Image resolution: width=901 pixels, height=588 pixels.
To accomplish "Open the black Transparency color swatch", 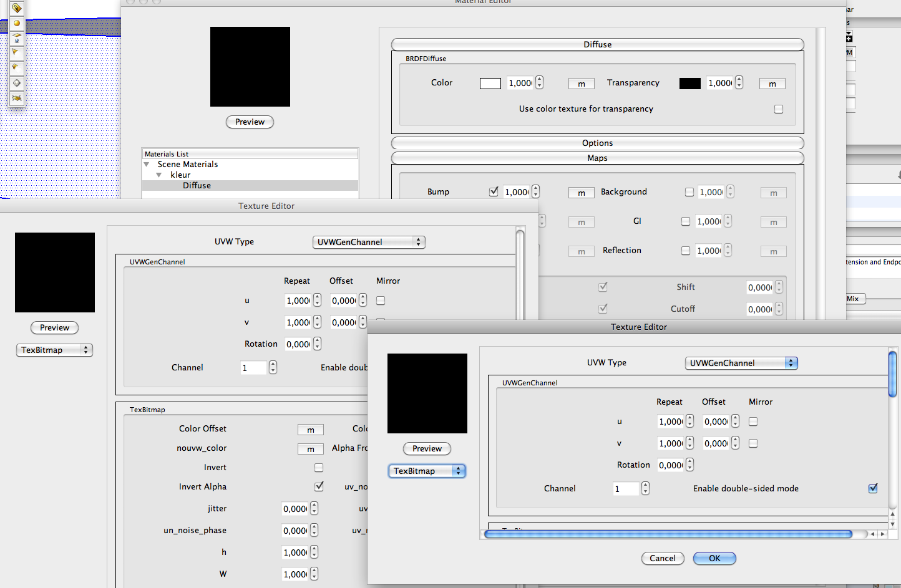I will coord(689,84).
